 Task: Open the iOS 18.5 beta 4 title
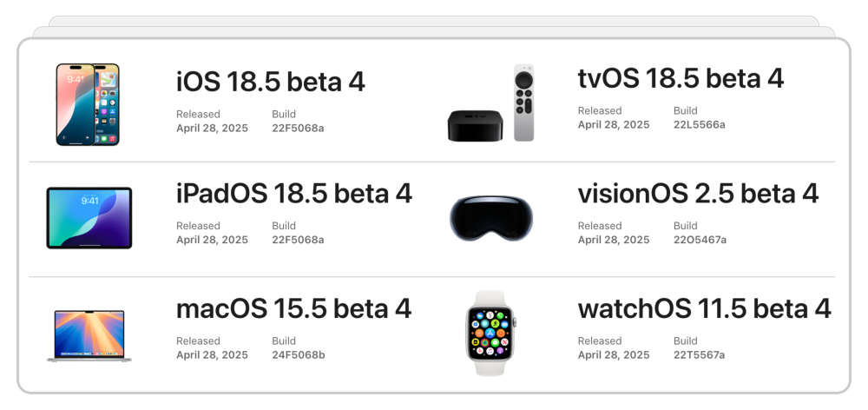(x=271, y=82)
